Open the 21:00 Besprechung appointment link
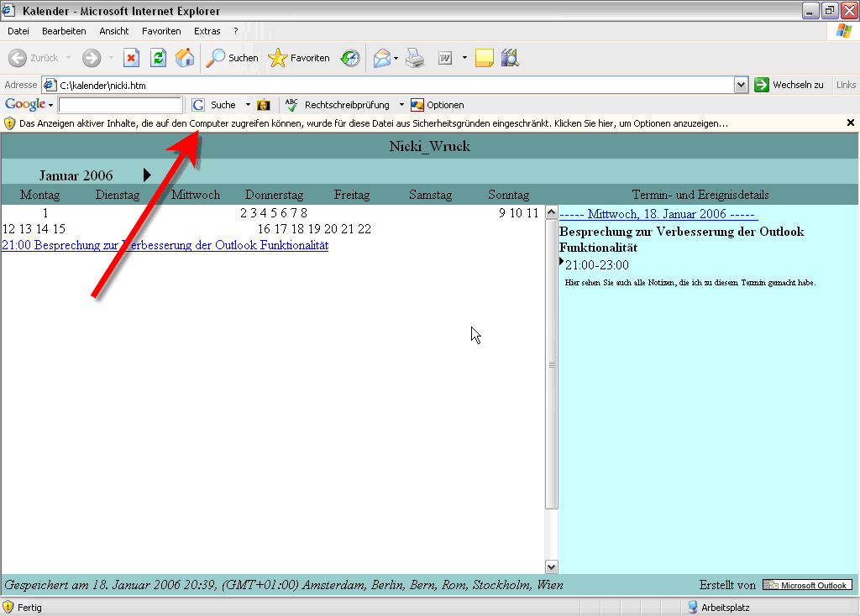 (x=165, y=245)
